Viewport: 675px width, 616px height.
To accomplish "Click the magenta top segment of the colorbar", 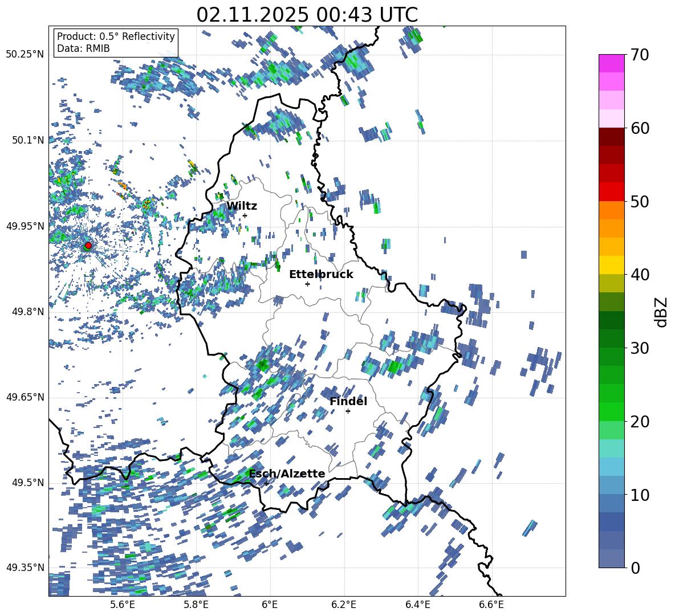I will [x=611, y=64].
